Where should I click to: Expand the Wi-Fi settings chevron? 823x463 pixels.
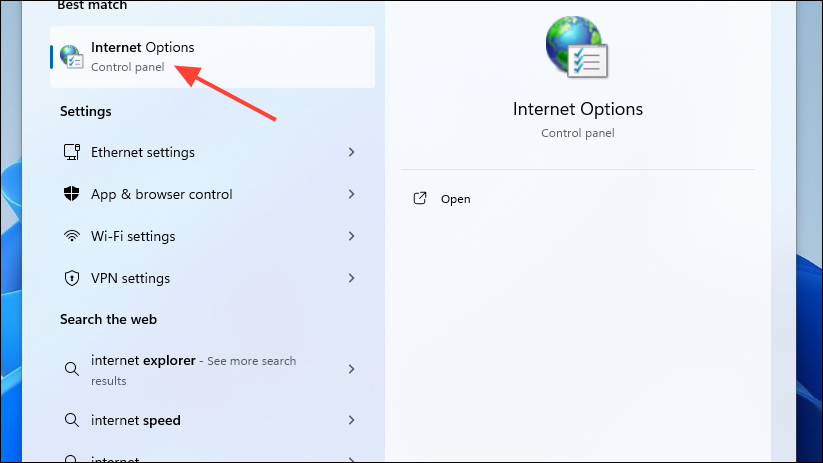click(x=351, y=236)
